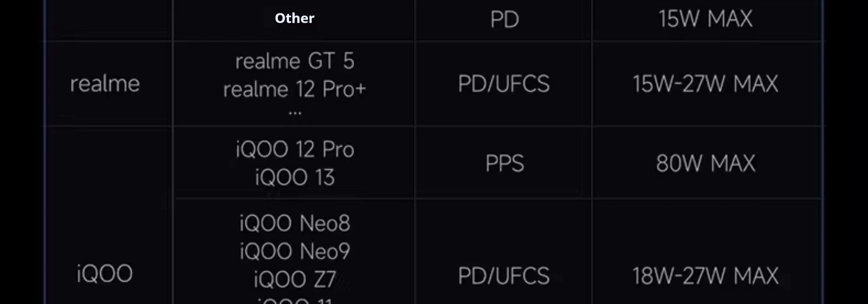This screenshot has height=304, width=868.
Task: Click "PD/UFCS" in the iQOO Neo row
Action: (x=504, y=276)
